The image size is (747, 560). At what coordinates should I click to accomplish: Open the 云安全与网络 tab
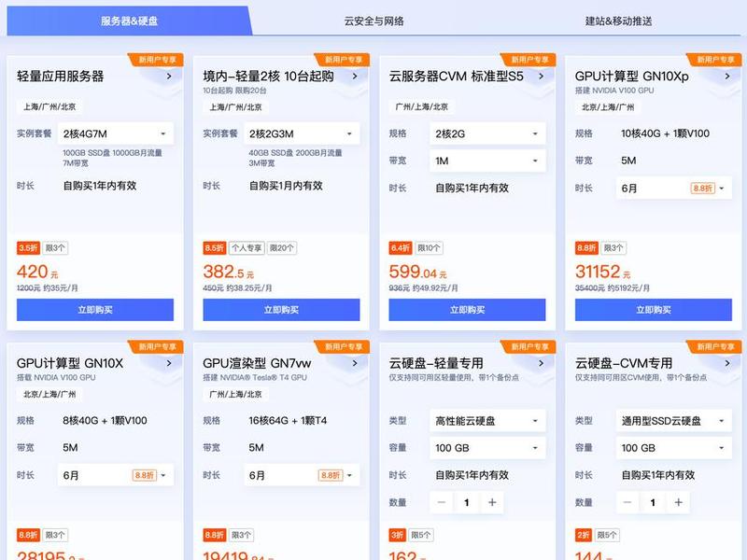click(x=374, y=21)
